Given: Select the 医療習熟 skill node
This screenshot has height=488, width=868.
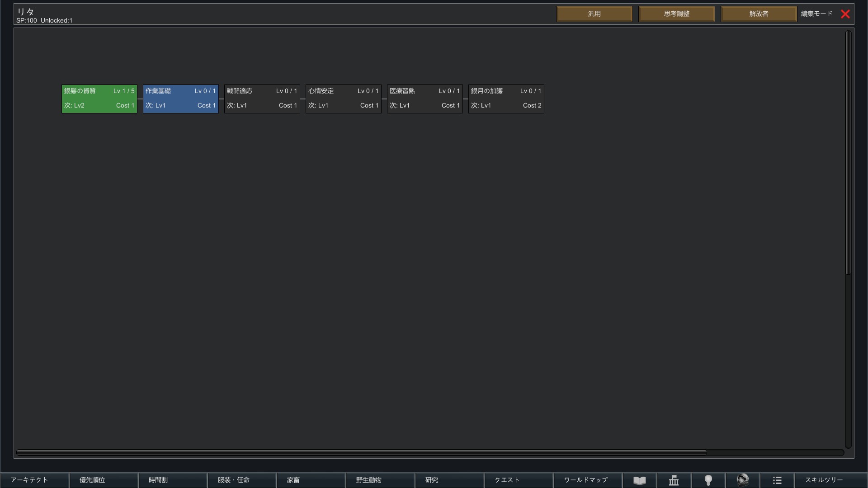Looking at the screenshot, I should 425,99.
